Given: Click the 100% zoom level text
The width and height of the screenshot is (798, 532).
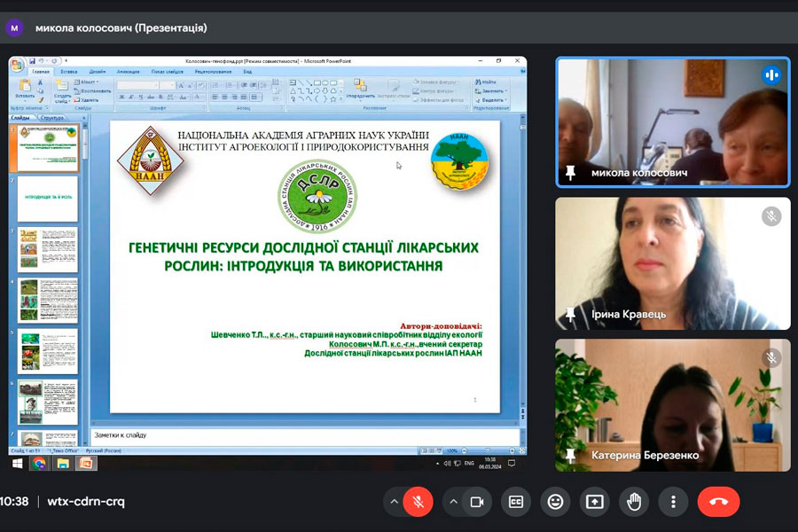Looking at the screenshot, I should pyautogui.click(x=452, y=451).
